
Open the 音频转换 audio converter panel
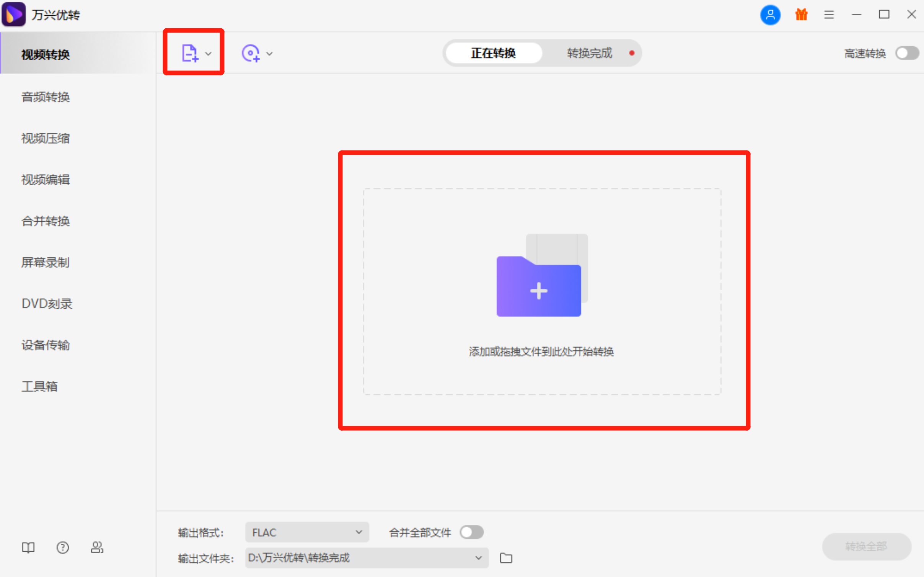click(x=45, y=97)
